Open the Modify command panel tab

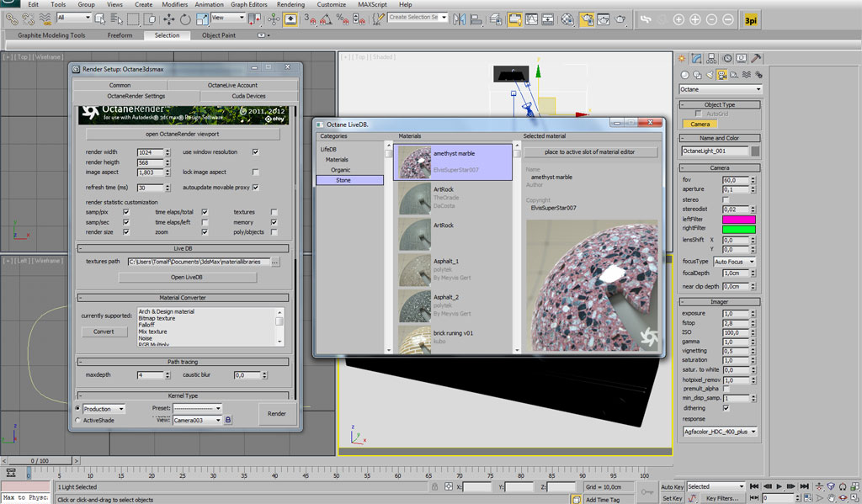click(696, 58)
